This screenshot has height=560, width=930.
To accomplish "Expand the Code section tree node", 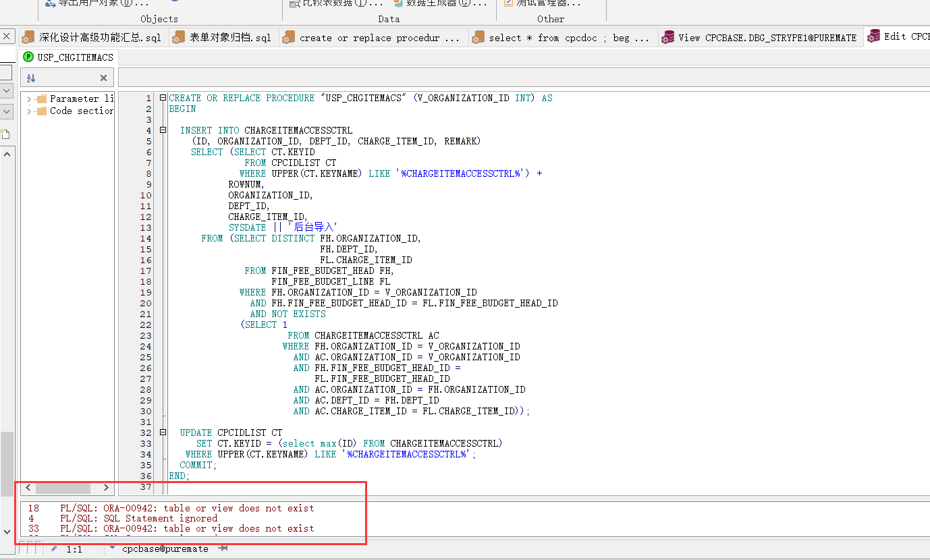I will tap(29, 111).
